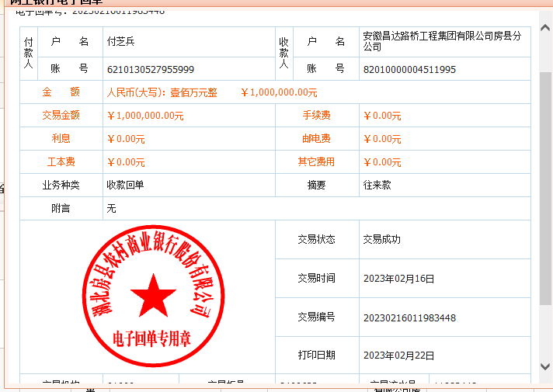Viewport: 553px width, 392px height.
Task: Click payer account number 6210130527955999
Action: tap(151, 69)
